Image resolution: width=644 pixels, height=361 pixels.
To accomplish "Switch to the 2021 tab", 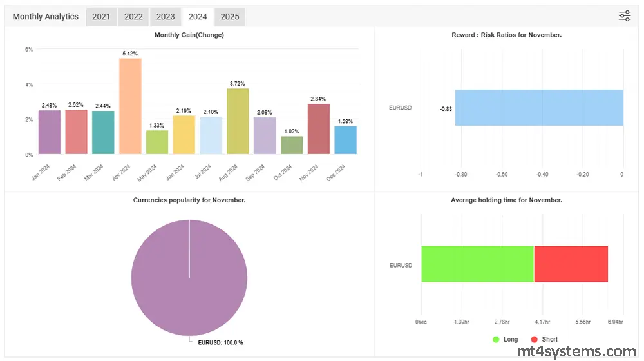I will pos(101,17).
